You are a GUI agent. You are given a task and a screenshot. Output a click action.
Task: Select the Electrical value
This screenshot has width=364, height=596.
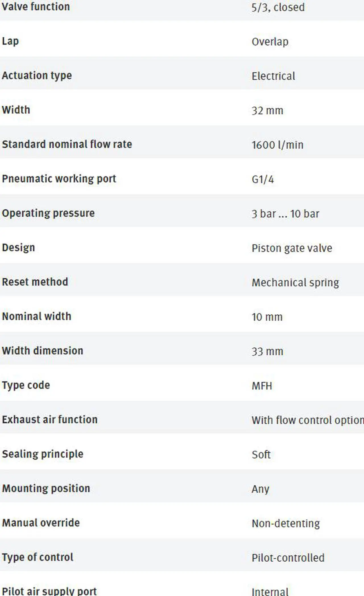(273, 76)
